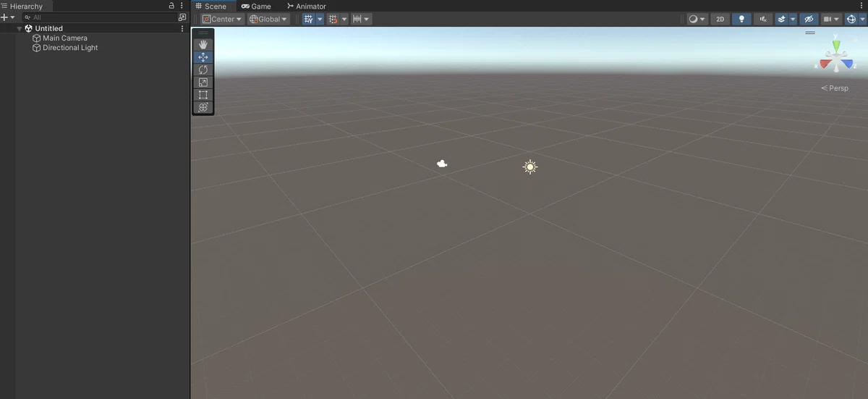The image size is (868, 399).
Task: Open search window from Hierarchy
Action: [x=182, y=17]
